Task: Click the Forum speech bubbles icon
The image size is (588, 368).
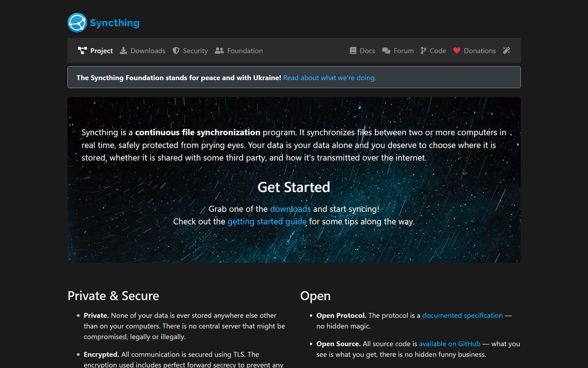Action: point(386,51)
